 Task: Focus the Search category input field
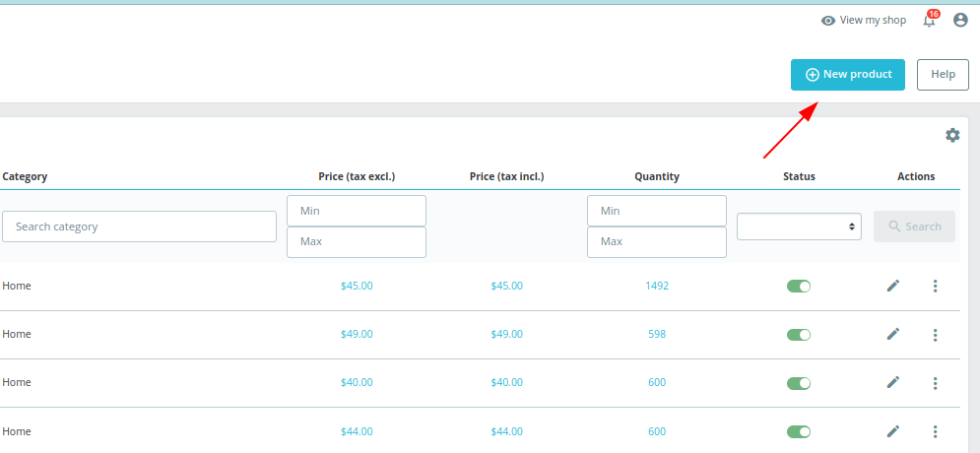140,226
